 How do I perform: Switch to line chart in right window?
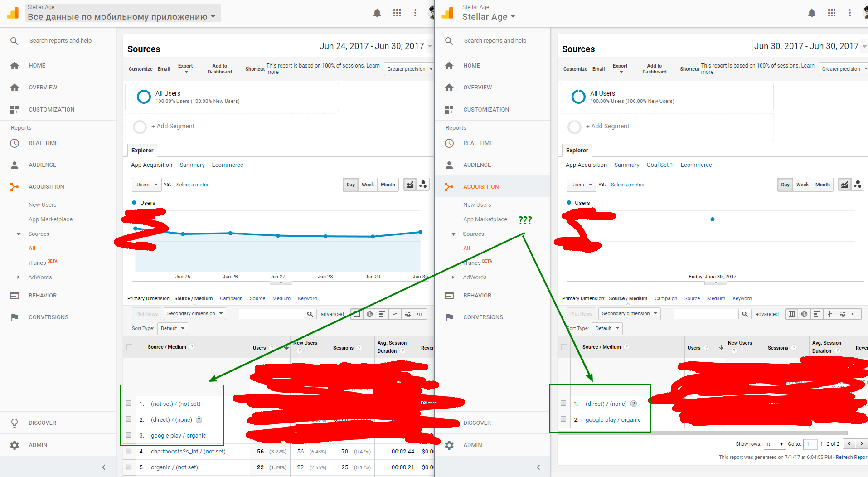pos(844,185)
